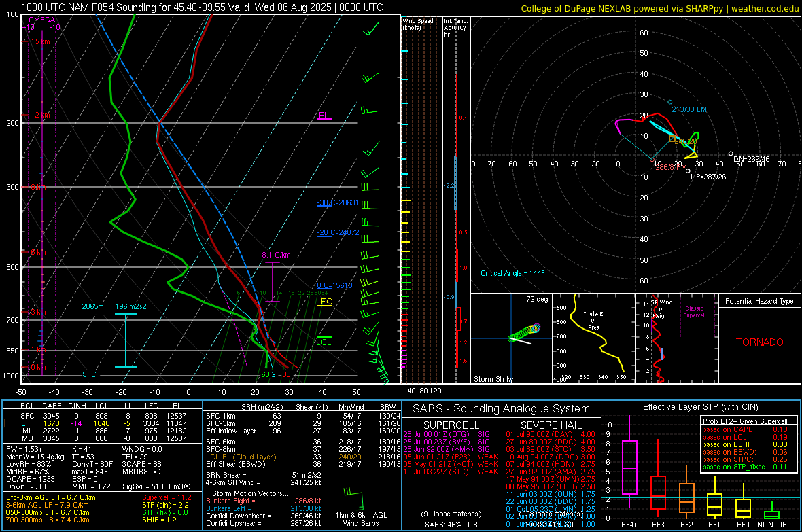The image size is (802, 532).
Task: Click the College of DuPage NEXLAB credit text
Action: [659, 8]
